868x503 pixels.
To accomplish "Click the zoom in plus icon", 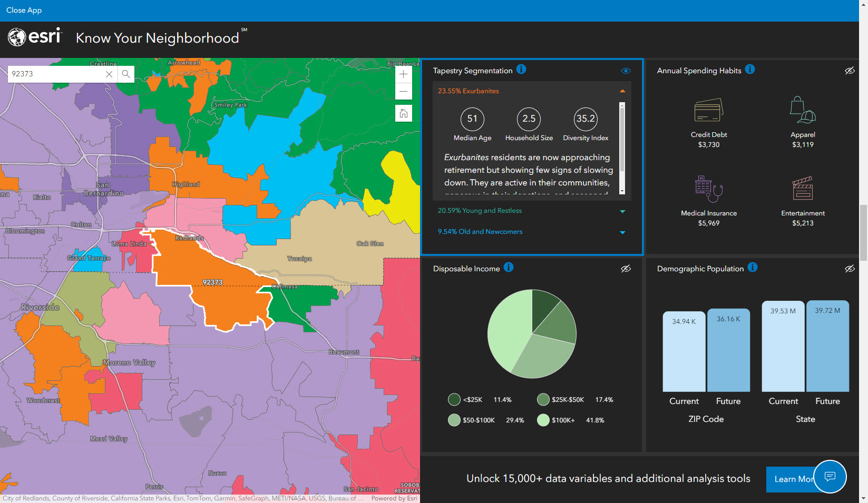I will click(x=403, y=74).
